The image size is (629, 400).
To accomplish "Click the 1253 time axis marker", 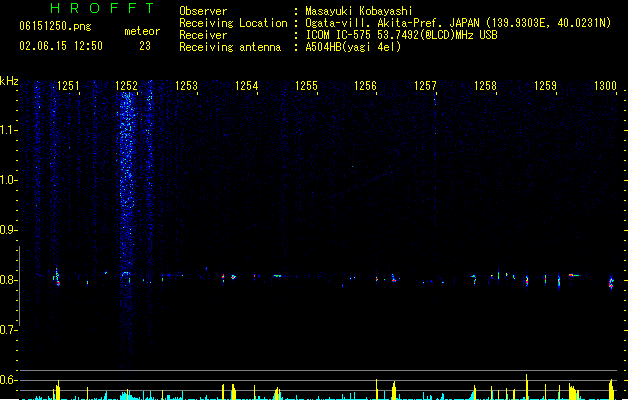I will 187,86.
